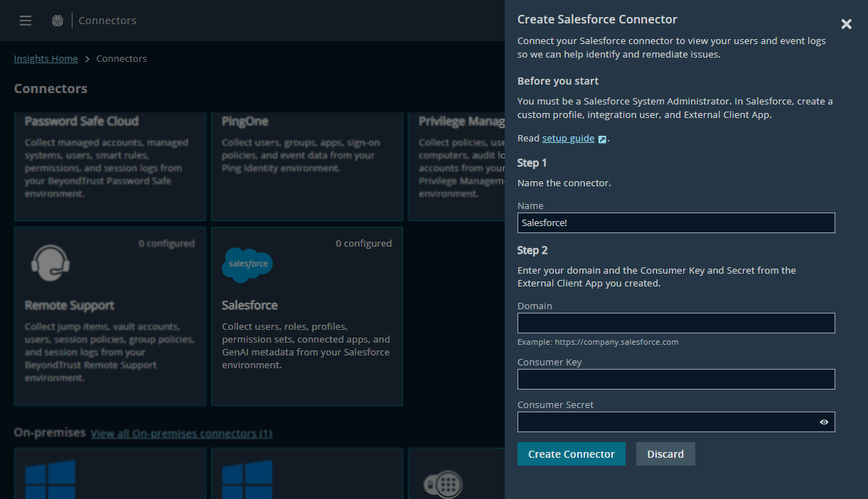Click the external link icon beside setup guide
Viewport: 868px width, 499px height.
(x=602, y=139)
